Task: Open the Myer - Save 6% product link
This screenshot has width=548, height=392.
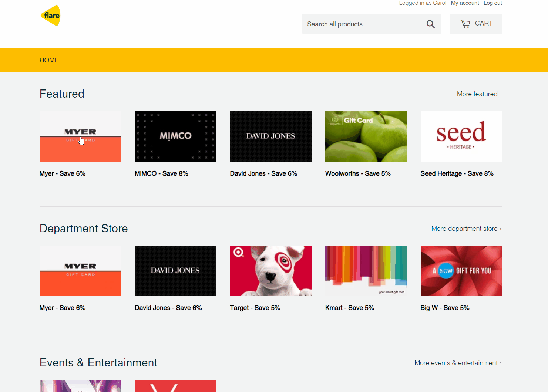Action: (x=62, y=173)
